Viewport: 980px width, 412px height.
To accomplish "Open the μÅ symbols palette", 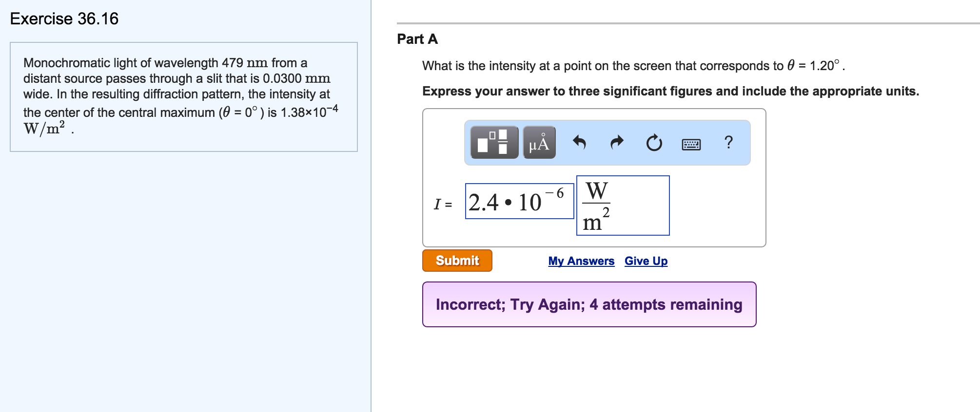I will (x=539, y=142).
